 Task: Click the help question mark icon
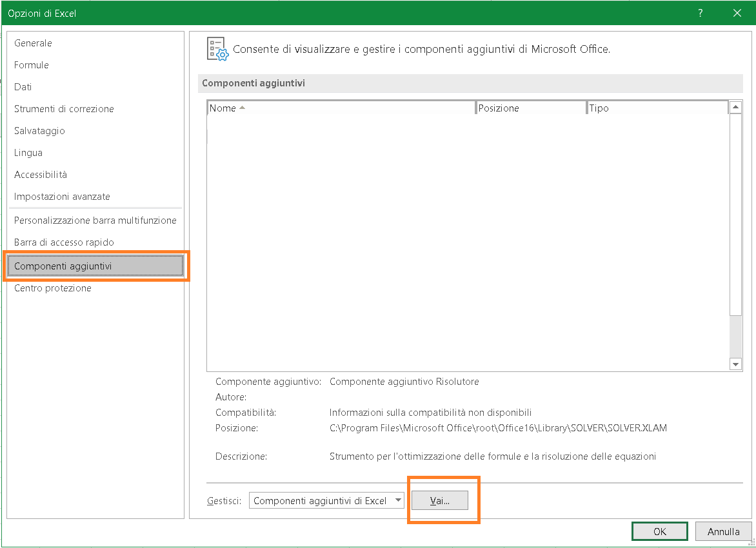(700, 13)
